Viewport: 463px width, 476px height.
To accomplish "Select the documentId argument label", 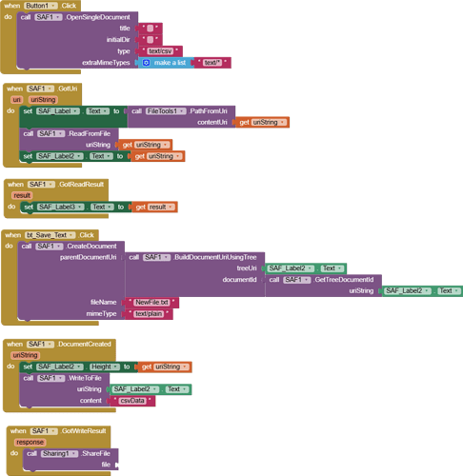I will tap(239, 280).
